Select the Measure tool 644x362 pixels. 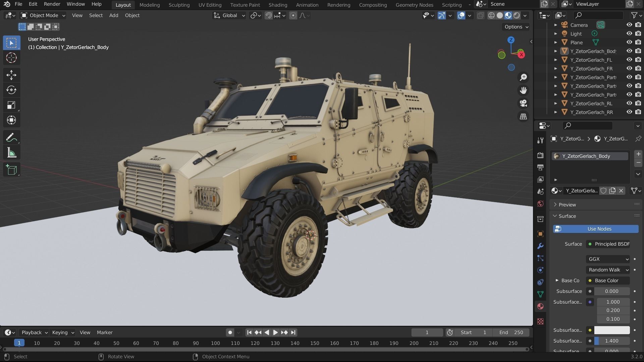(x=11, y=153)
